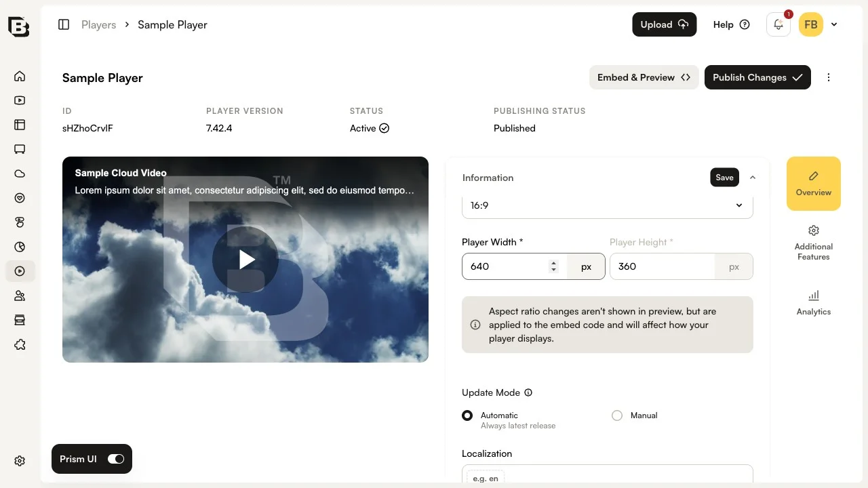Open notifications bell
The height and width of the screenshot is (488, 868).
tap(778, 24)
